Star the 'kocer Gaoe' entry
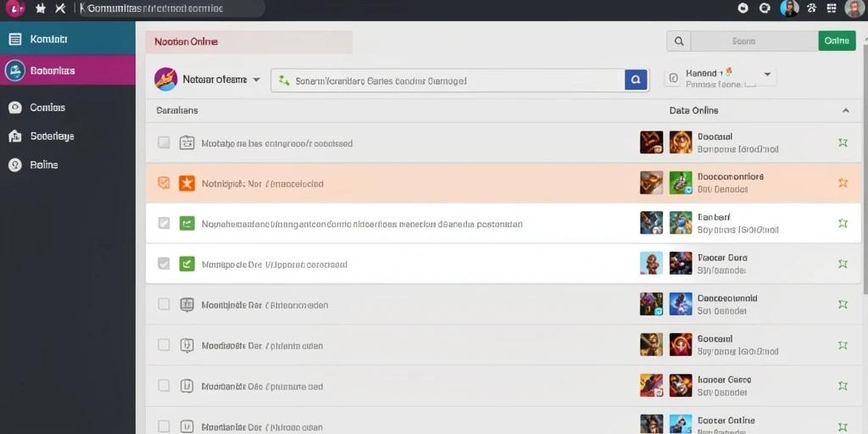The width and height of the screenshot is (868, 434). click(x=843, y=386)
